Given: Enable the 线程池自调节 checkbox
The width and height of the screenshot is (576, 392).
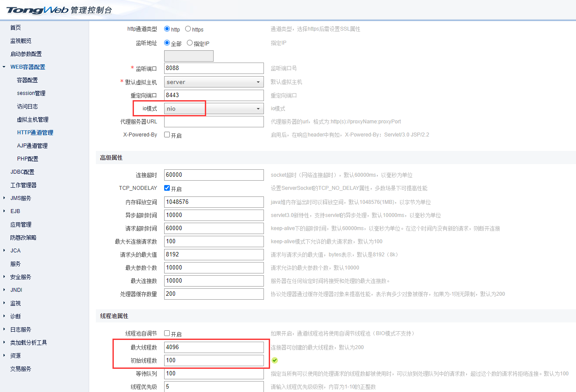Looking at the screenshot, I should (167, 333).
